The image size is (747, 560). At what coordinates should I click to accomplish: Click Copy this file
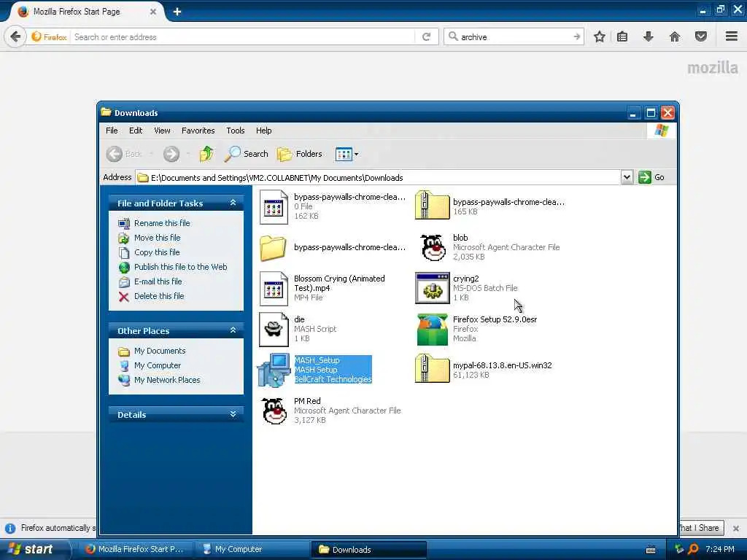point(157,252)
